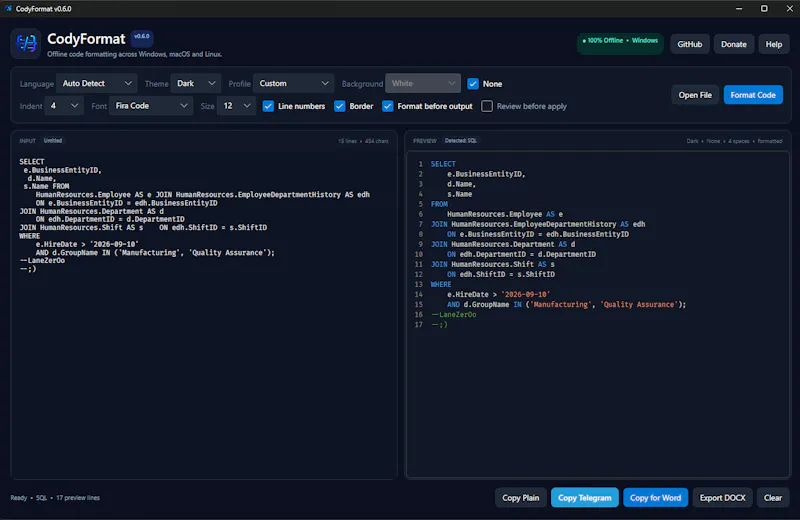Click the CodyFormat title bar app icon
Screen dimensions: 800x520
(8, 9)
